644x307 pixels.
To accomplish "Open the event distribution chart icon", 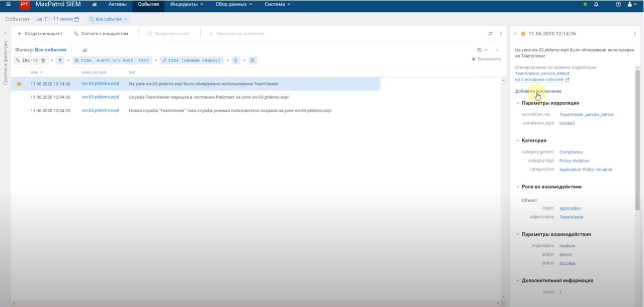I will (x=85, y=50).
